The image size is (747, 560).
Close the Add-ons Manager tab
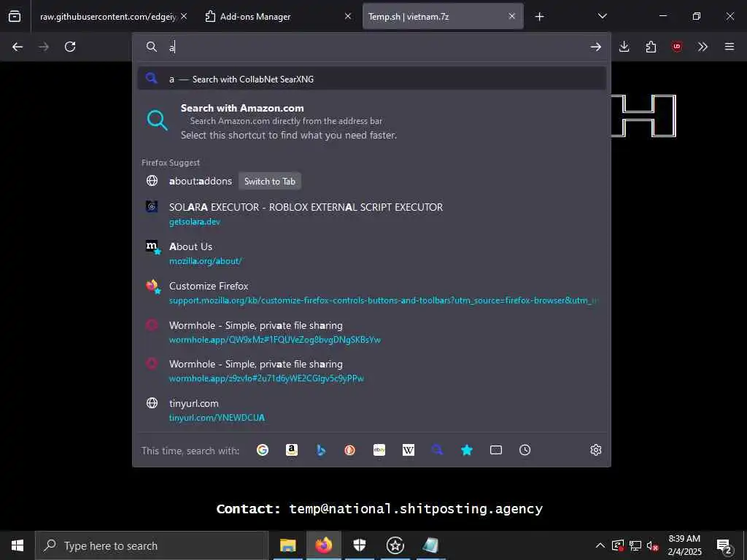(x=348, y=16)
